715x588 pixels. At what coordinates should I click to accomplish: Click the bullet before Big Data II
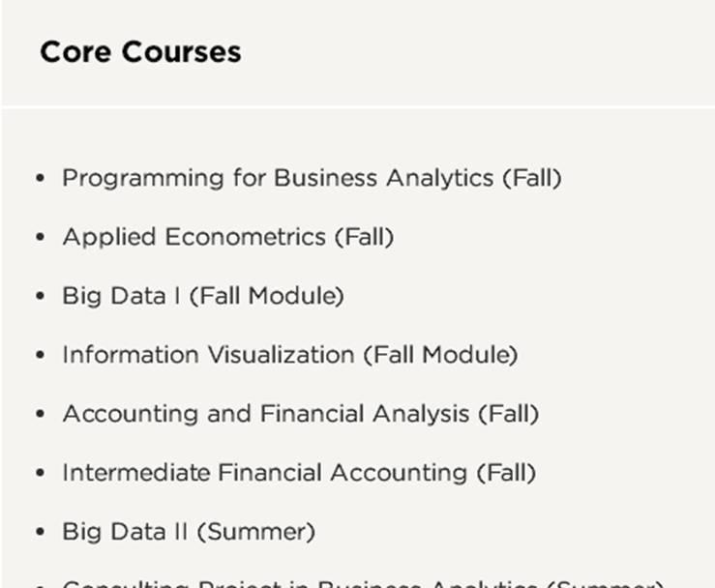[40, 533]
